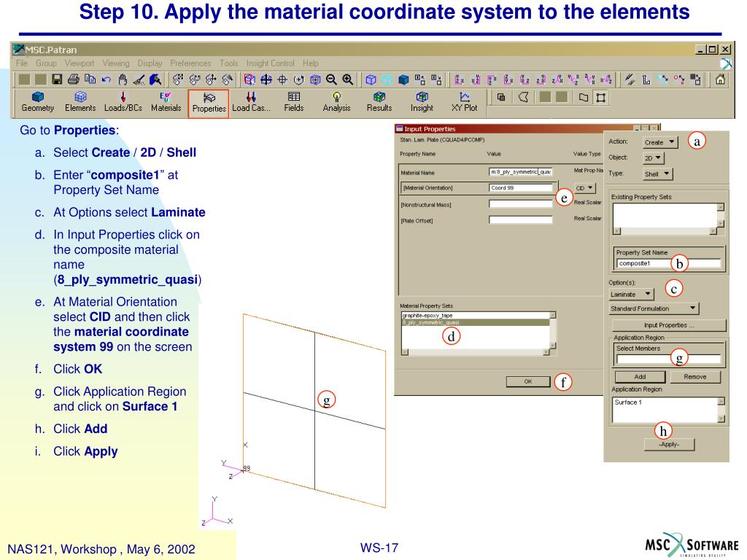The image size is (747, 560).
Task: Click the crosshair View Center icon
Action: click(x=282, y=79)
